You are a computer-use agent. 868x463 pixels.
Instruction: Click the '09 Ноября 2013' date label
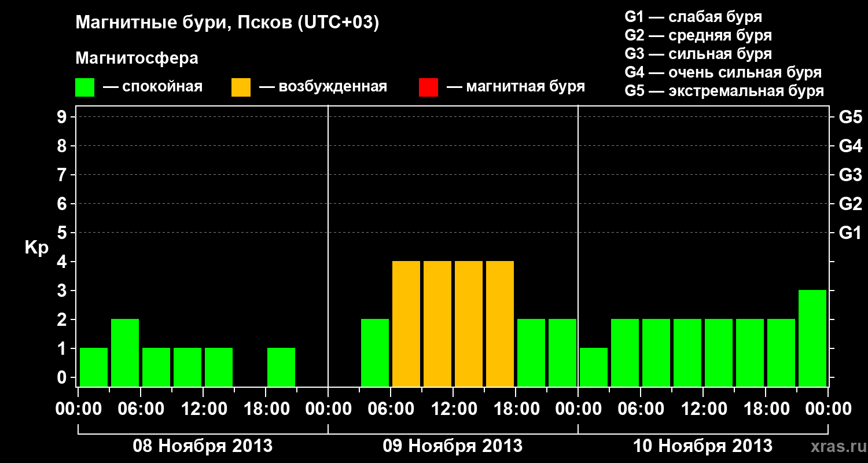(x=453, y=446)
